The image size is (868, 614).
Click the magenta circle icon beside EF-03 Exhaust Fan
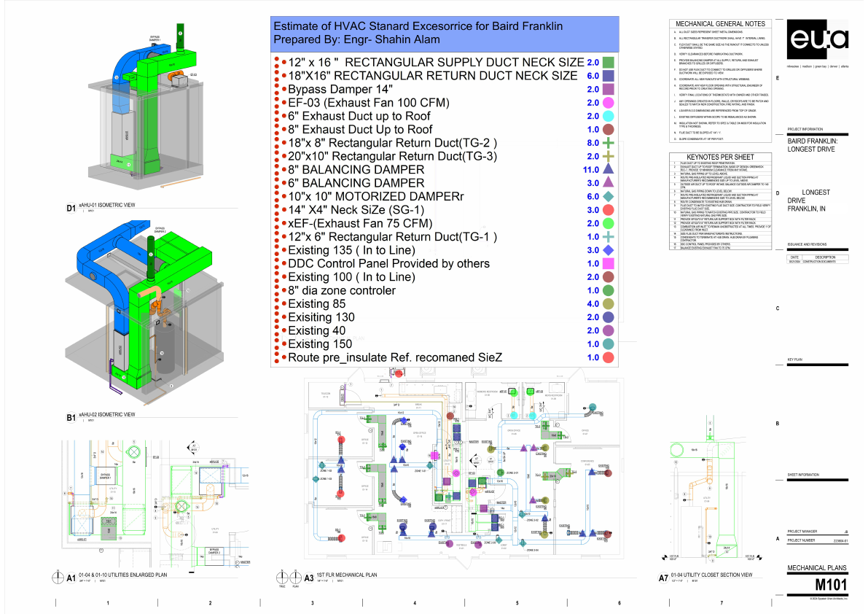click(609, 103)
